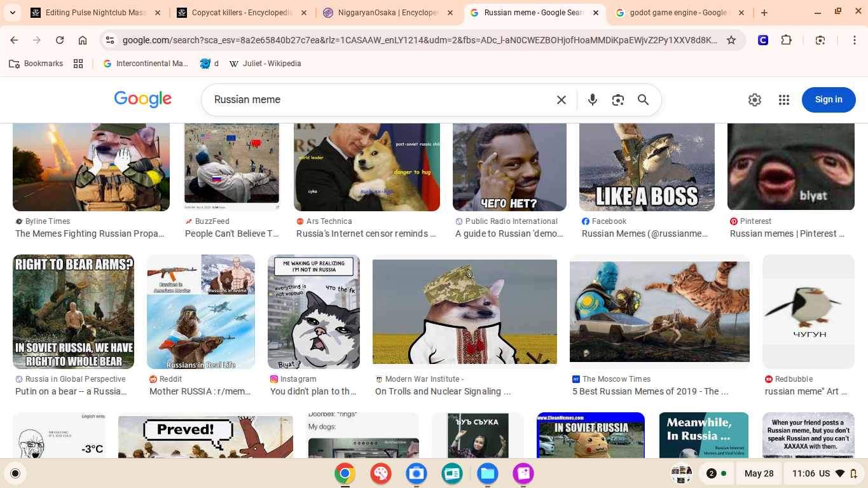Bookmark this page with the star icon
Image resolution: width=868 pixels, height=488 pixels.
pos(731,40)
